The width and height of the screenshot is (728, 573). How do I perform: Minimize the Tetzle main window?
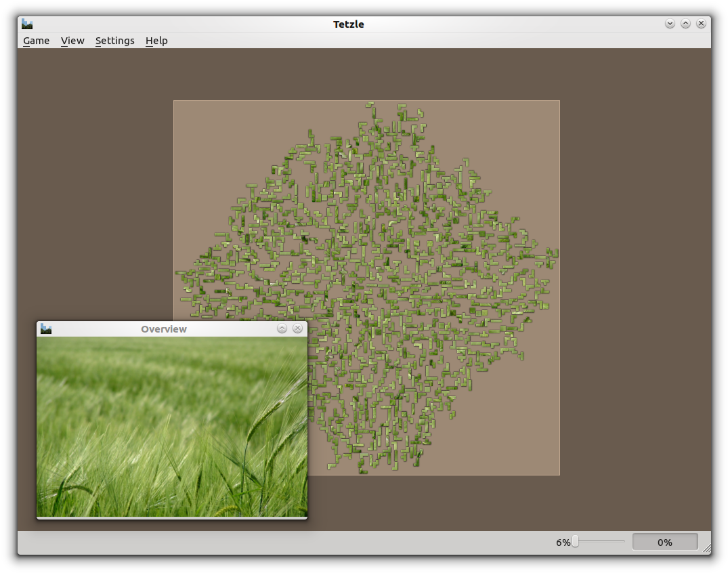(670, 24)
